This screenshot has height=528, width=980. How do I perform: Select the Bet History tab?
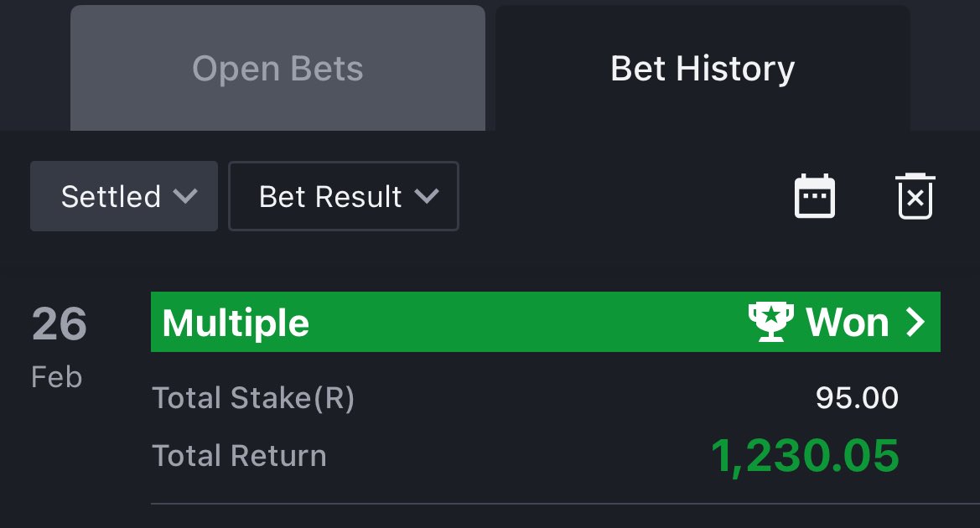point(703,68)
